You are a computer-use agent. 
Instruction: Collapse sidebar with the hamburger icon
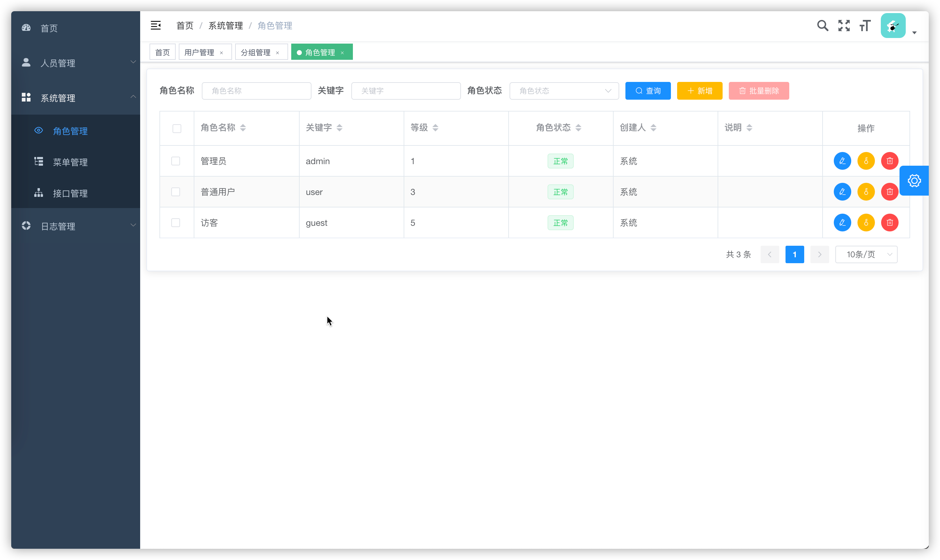155,26
